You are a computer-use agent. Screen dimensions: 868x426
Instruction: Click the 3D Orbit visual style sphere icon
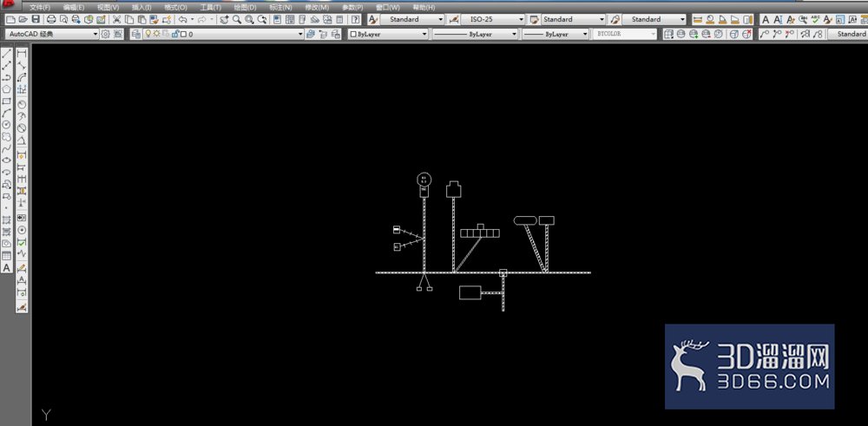pos(681,34)
